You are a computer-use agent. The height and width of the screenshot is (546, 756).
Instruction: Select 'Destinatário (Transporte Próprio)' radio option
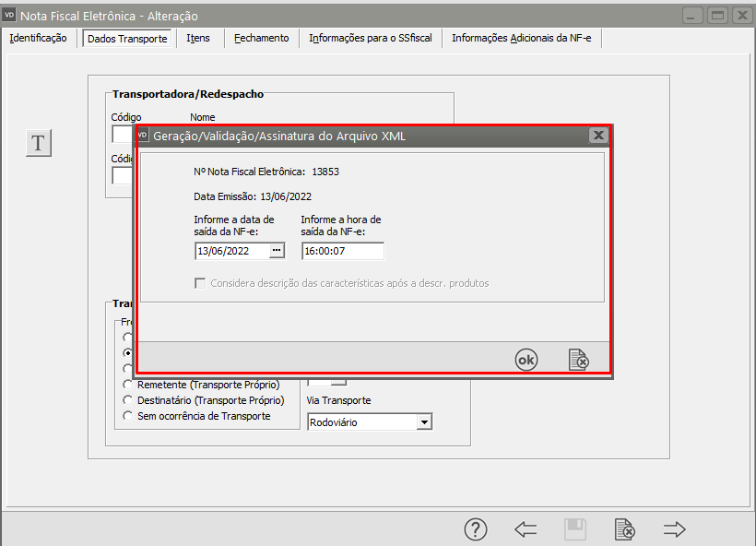click(128, 400)
